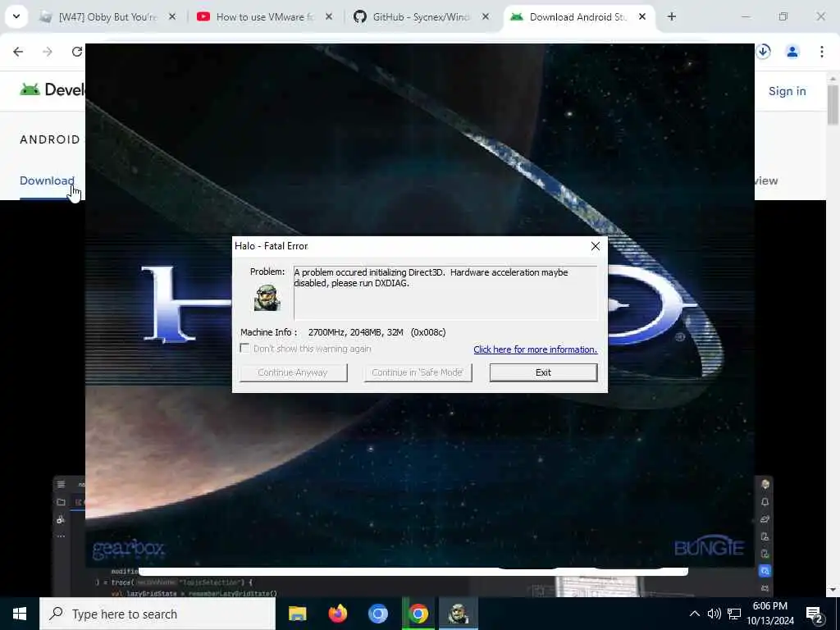Screen dimensions: 840x630
Task: Open Firefox from taskbar
Action: [x=337, y=614]
